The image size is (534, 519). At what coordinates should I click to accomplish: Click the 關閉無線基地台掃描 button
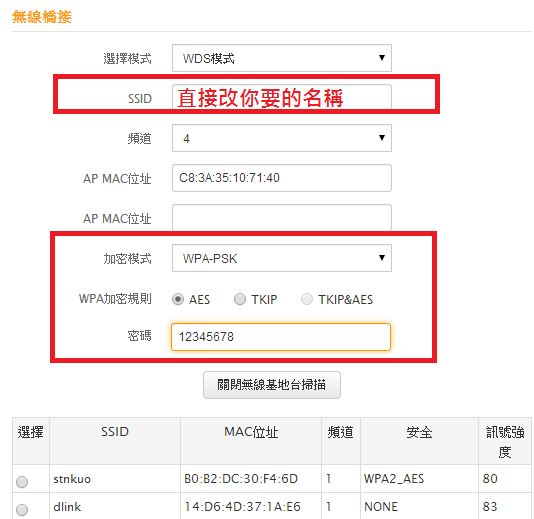(272, 385)
